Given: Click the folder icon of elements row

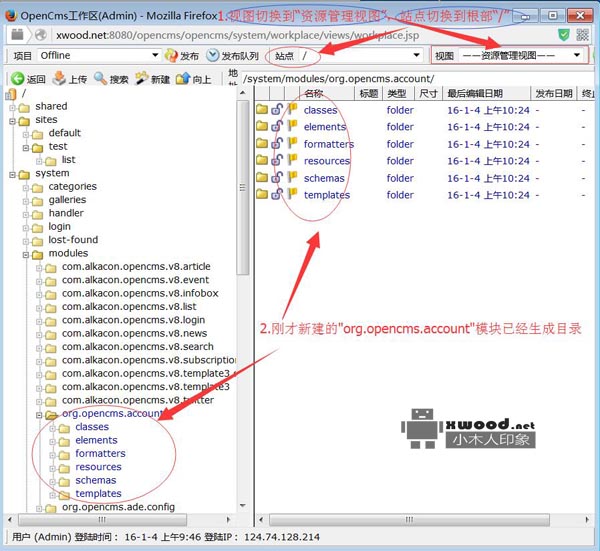Looking at the screenshot, I should click(x=262, y=126).
